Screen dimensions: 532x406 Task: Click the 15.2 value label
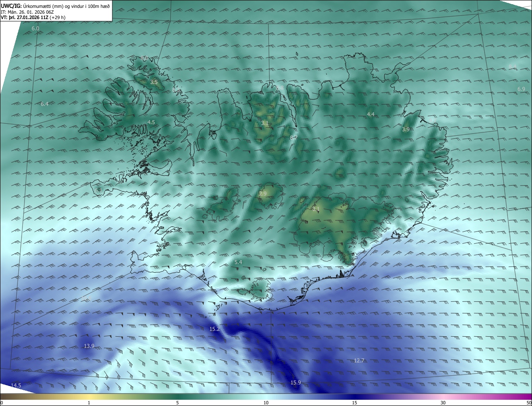click(x=214, y=329)
